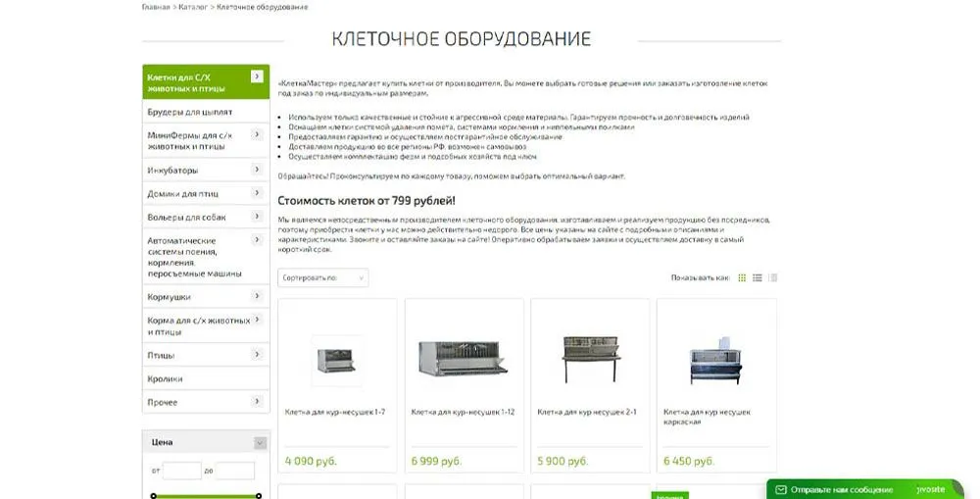980x499 pixels.
Task: Click envelope icon in chat widget
Action: click(x=780, y=489)
